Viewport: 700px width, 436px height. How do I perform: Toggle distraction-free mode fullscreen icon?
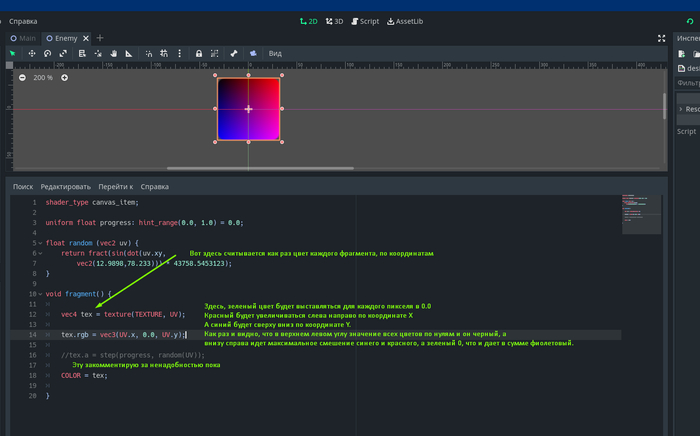tap(662, 38)
